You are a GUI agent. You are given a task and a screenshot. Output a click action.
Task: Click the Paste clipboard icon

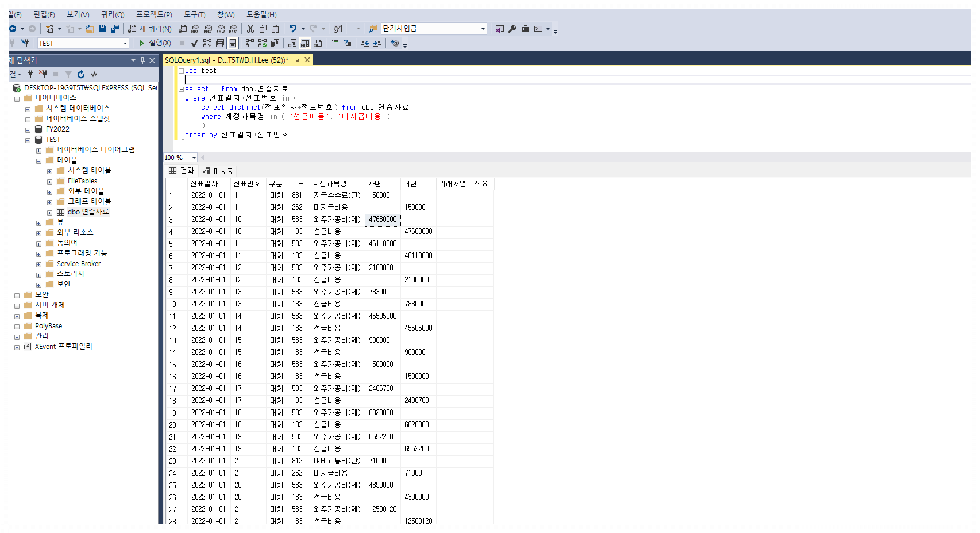pyautogui.click(x=275, y=29)
